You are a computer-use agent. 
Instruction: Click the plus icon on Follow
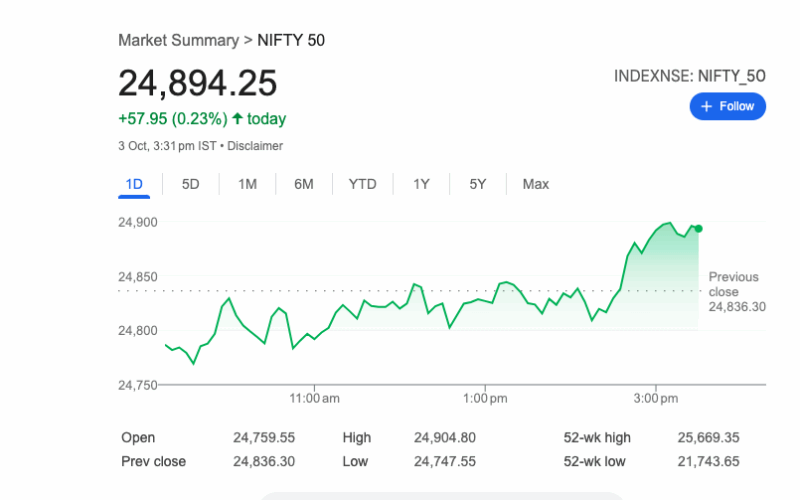[706, 106]
